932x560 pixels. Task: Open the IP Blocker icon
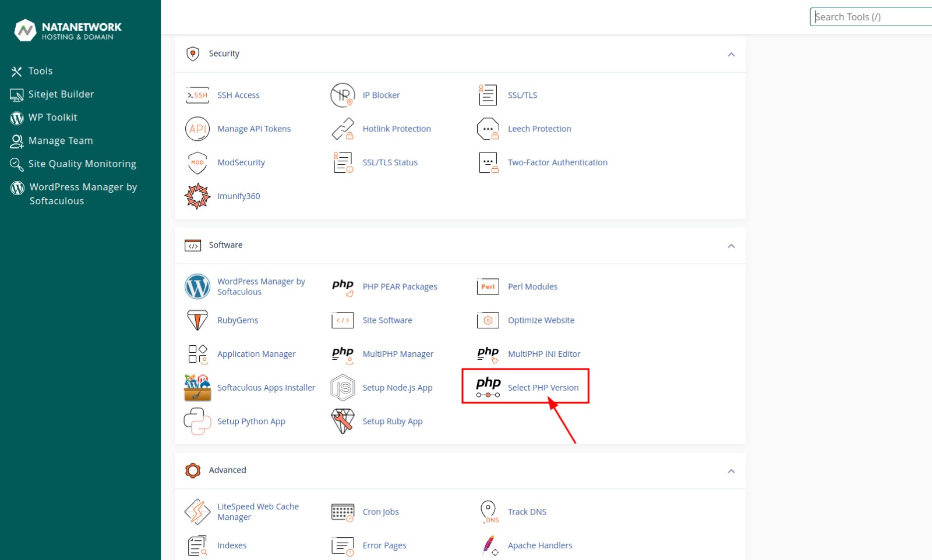tap(343, 95)
